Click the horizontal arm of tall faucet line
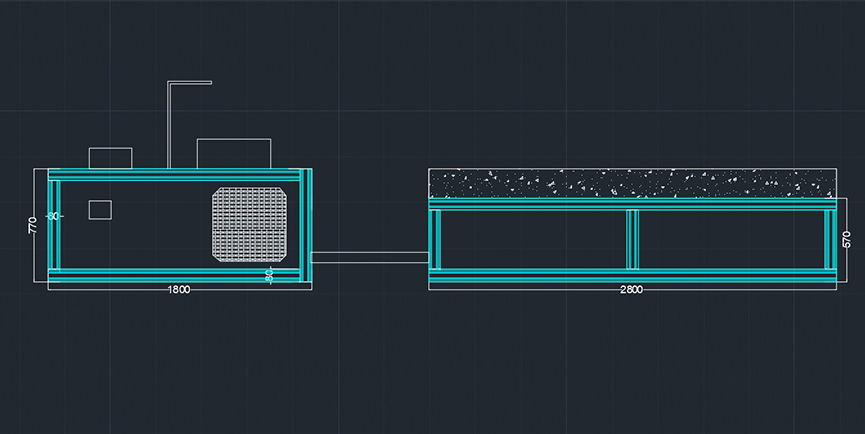This screenshot has width=865, height=434. pos(190,82)
